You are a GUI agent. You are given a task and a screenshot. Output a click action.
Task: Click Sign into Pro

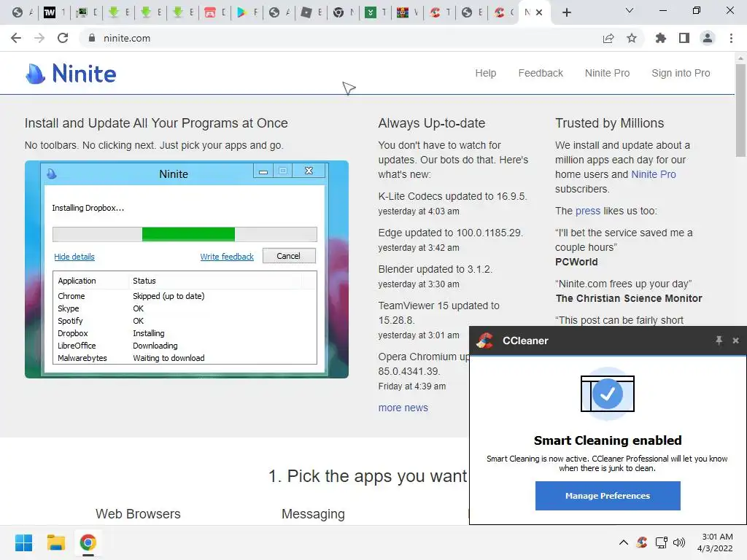[x=681, y=73]
